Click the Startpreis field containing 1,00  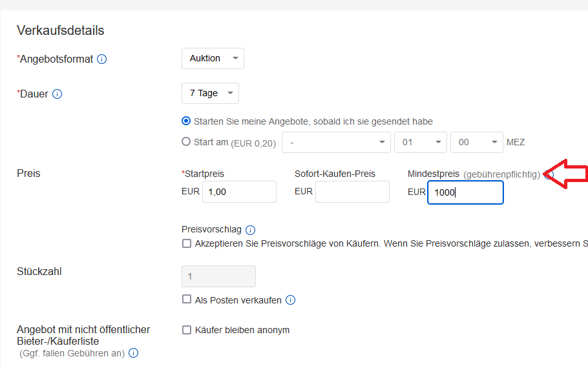(x=239, y=192)
